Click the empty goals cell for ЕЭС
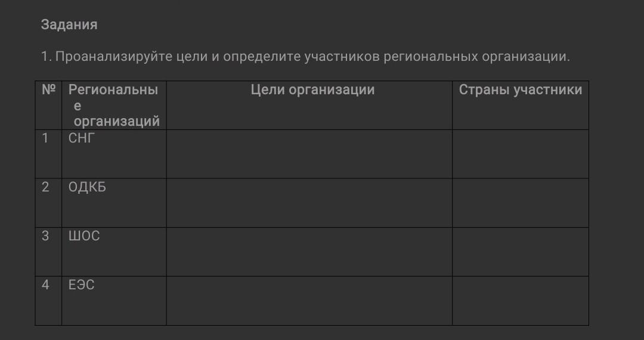The height and width of the screenshot is (340, 644). 309,301
